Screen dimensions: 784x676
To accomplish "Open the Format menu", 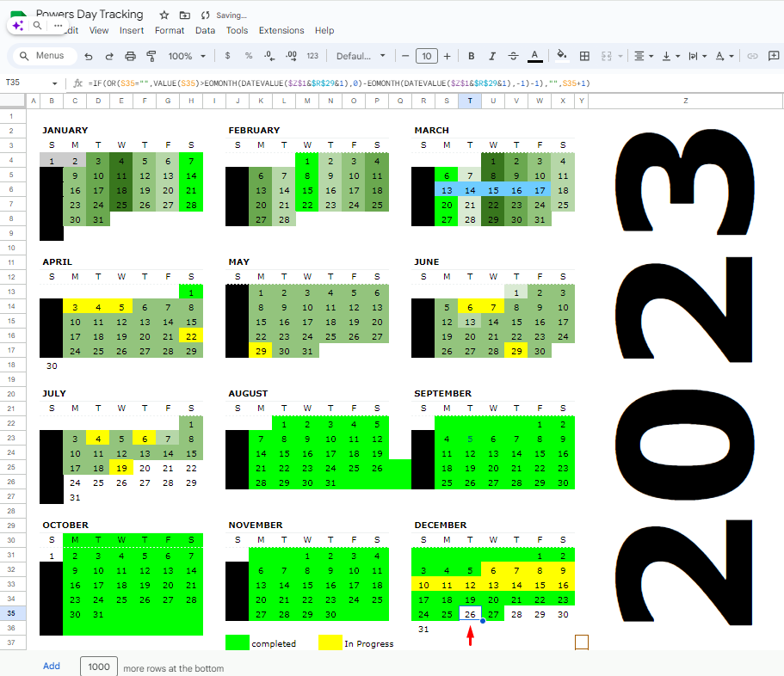I will point(170,30).
